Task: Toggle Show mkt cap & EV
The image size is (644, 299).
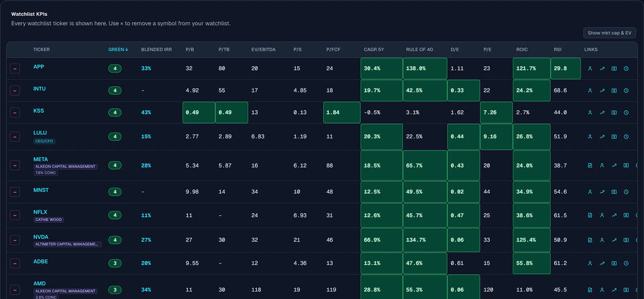Action: [x=609, y=33]
